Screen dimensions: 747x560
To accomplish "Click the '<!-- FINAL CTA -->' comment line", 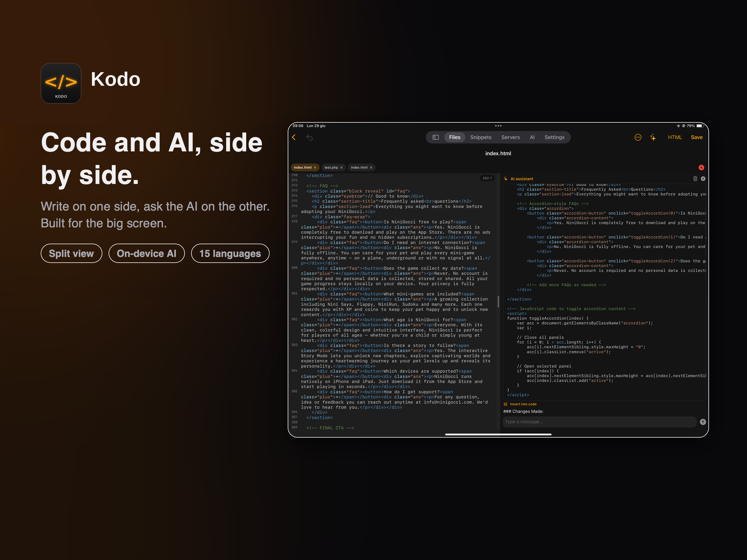I will pos(330,428).
